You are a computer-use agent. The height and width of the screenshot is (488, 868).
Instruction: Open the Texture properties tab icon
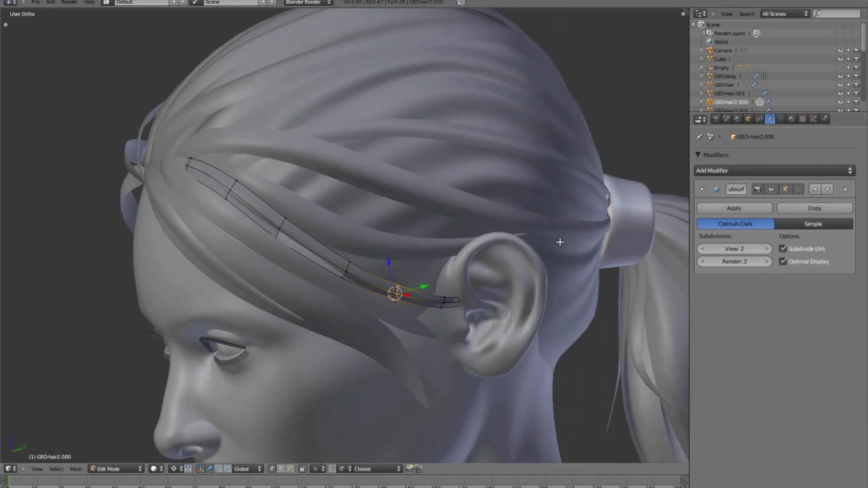pyautogui.click(x=802, y=119)
